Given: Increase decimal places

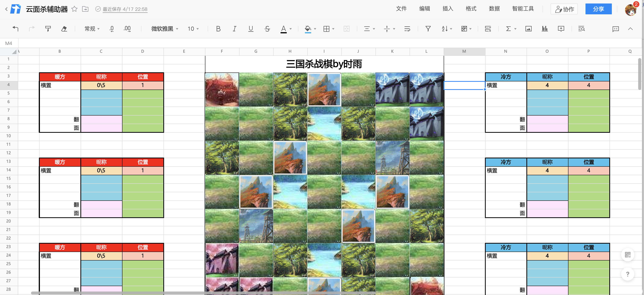Looking at the screenshot, I should [x=127, y=29].
